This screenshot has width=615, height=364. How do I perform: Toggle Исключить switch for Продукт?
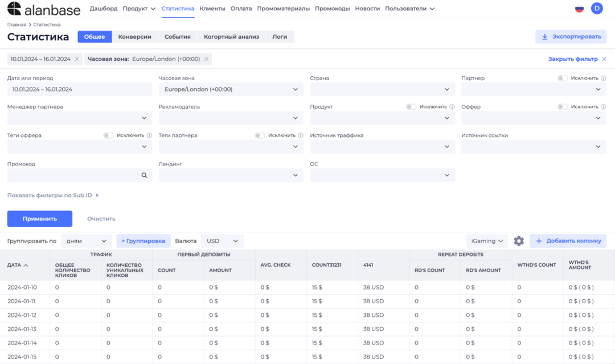tap(411, 107)
